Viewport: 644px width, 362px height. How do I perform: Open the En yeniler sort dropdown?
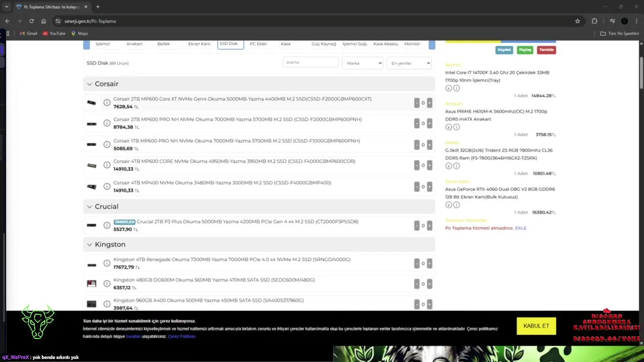point(409,63)
